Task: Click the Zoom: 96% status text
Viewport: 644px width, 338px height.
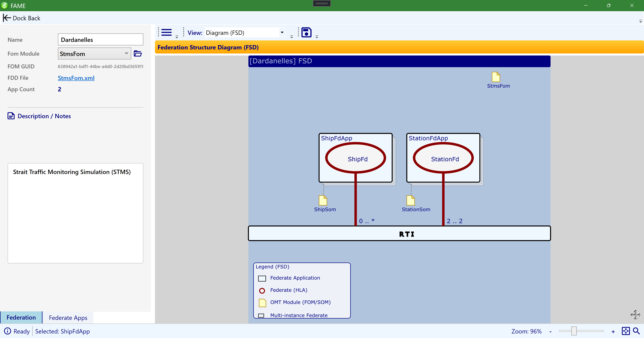Action: [526, 331]
